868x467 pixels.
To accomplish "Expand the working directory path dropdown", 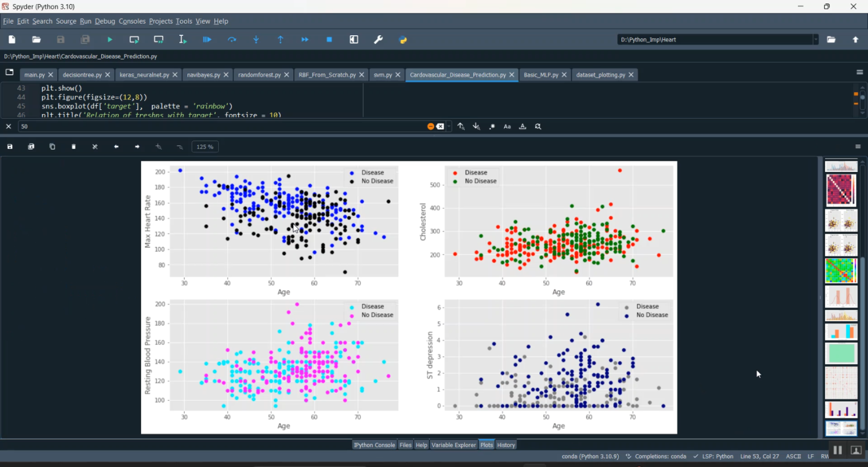I will tap(816, 39).
